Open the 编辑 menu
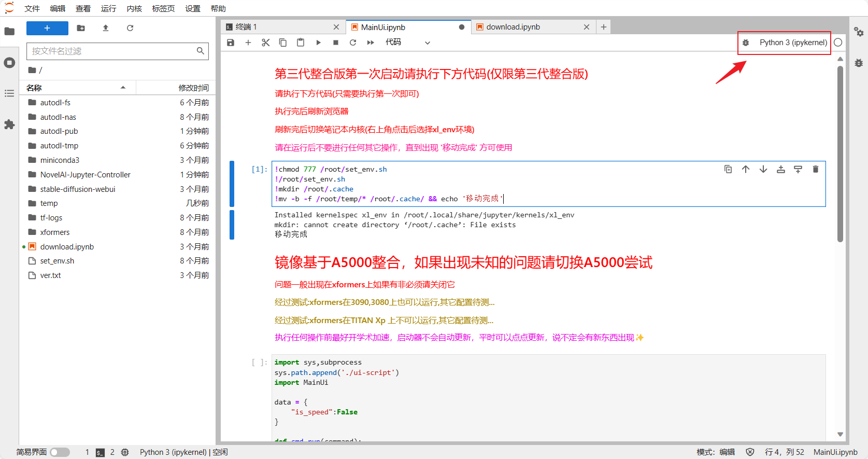Image resolution: width=868 pixels, height=459 pixels. point(58,8)
